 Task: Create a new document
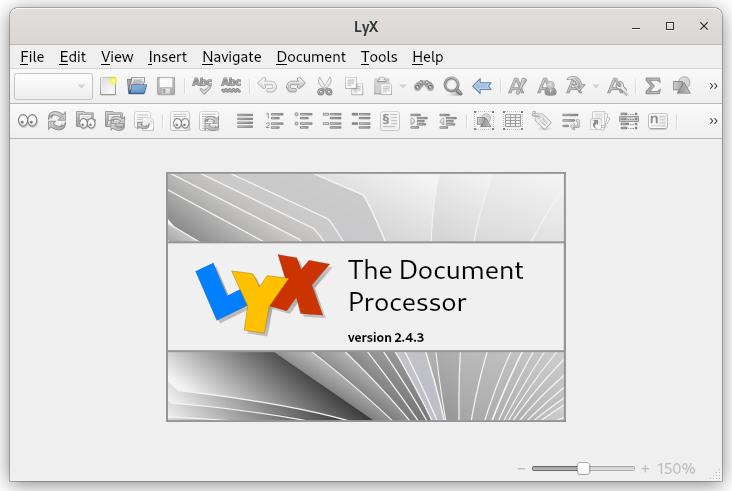click(108, 86)
